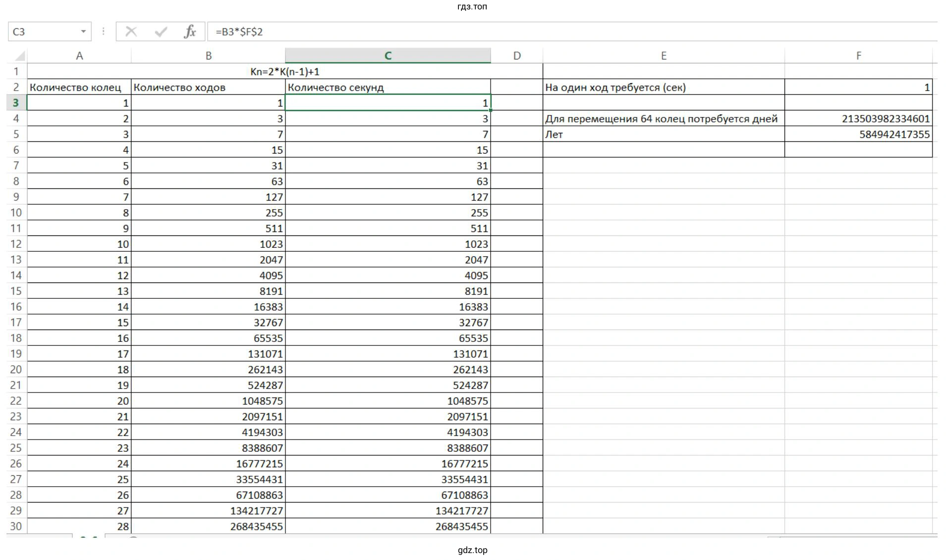This screenshot has width=946, height=560.
Task: Select column C header
Action: click(x=388, y=56)
